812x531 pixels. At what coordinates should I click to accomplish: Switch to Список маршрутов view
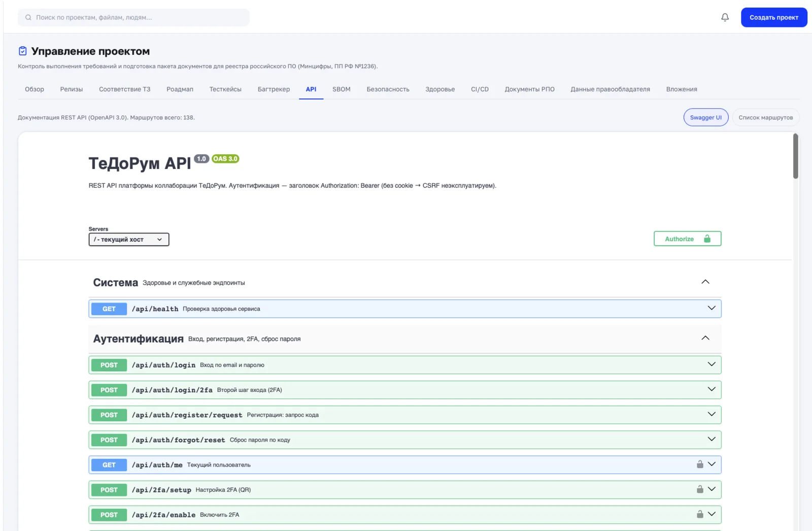click(x=766, y=117)
